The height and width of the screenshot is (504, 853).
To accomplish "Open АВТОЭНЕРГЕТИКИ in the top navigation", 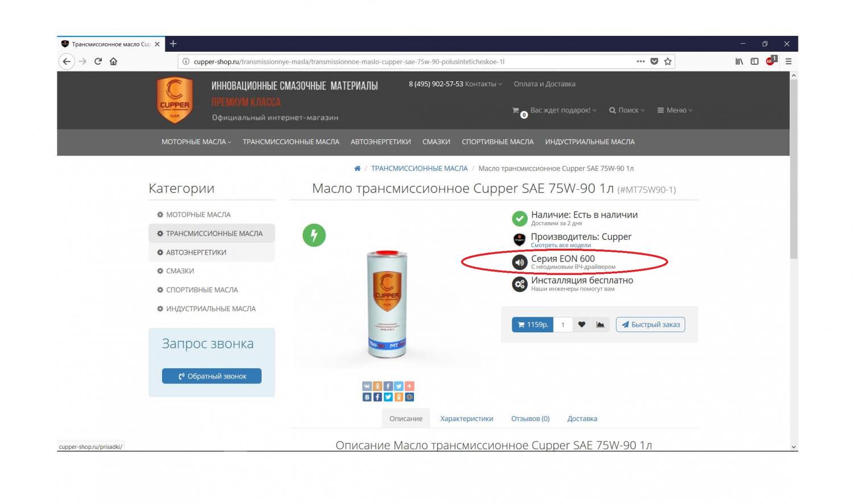I will tap(380, 142).
